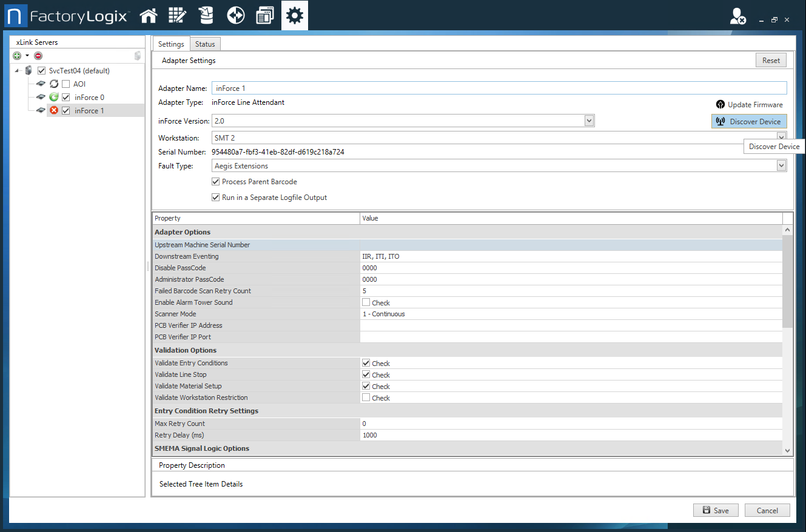
Task: Open the inForce Version dropdown
Action: tap(588, 120)
